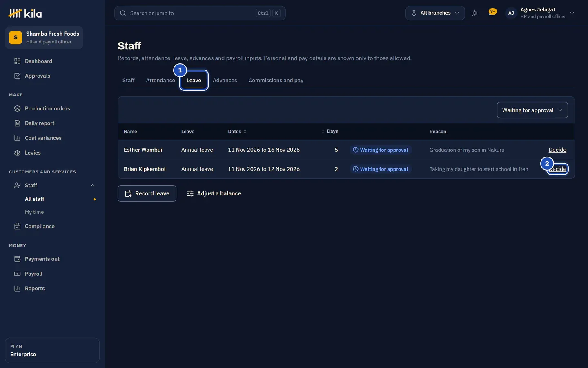This screenshot has width=588, height=368.
Task: Switch to the Advances tab
Action: [225, 80]
